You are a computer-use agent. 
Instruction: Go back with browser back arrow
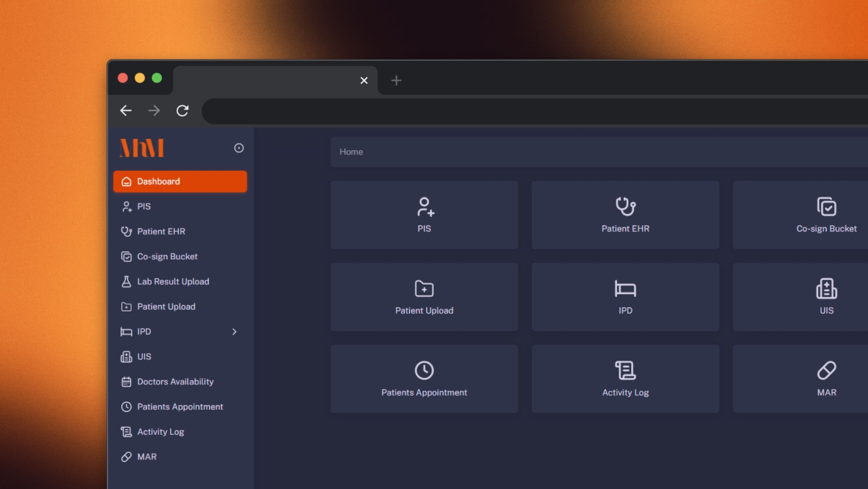point(126,111)
